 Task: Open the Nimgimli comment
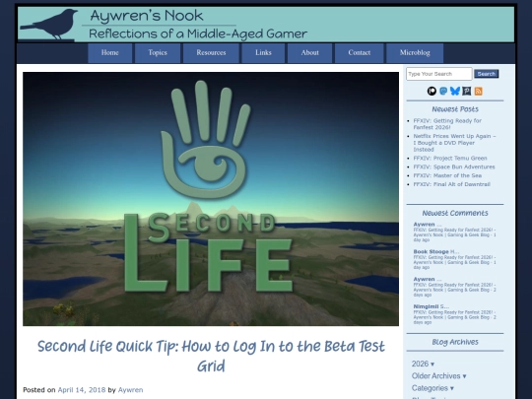(454, 314)
